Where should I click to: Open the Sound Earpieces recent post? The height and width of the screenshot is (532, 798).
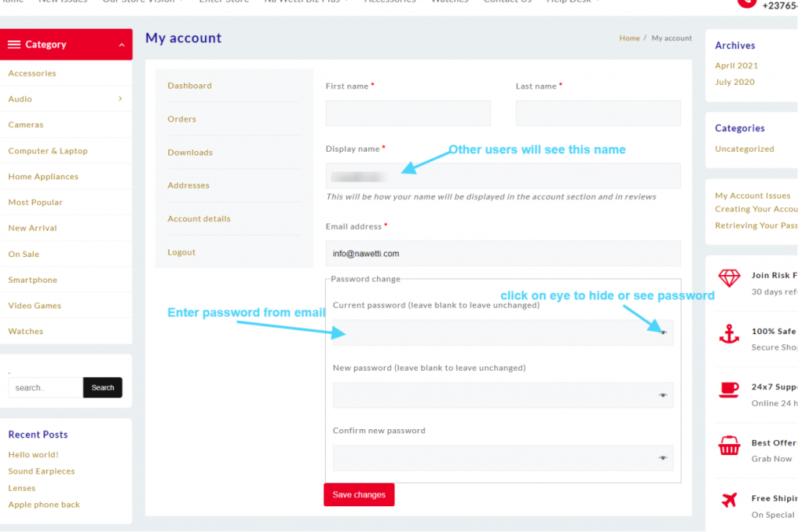(x=41, y=471)
